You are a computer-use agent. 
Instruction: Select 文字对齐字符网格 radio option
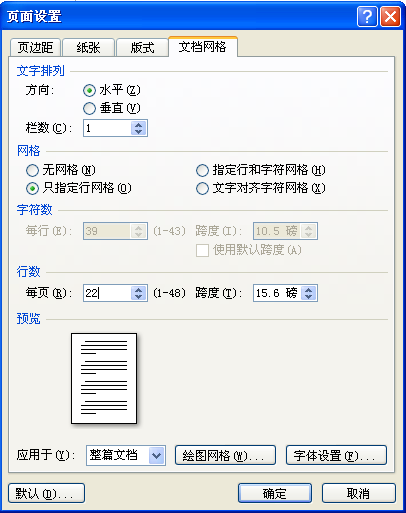pos(202,188)
